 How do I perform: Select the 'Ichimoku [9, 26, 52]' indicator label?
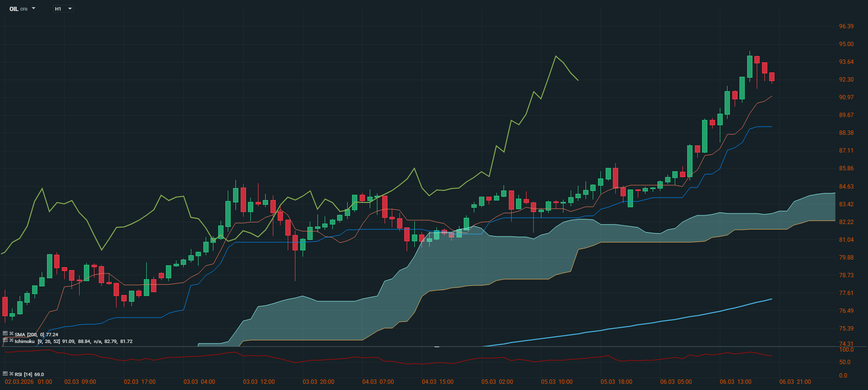click(x=37, y=342)
